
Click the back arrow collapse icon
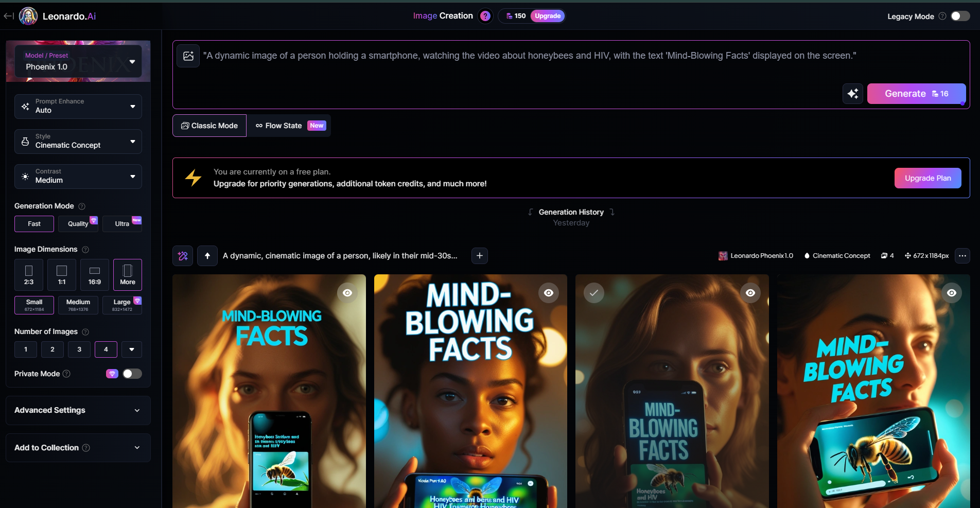click(9, 16)
